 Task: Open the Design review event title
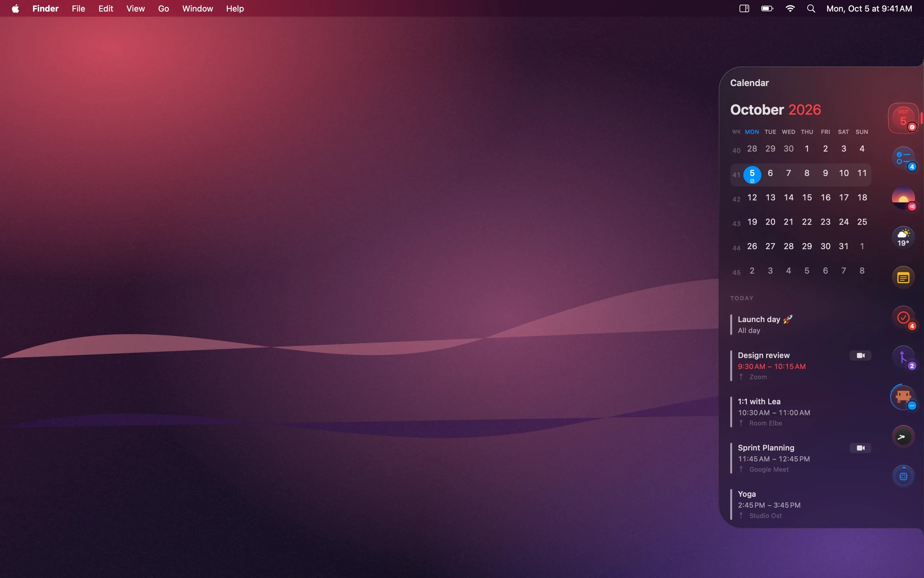point(764,355)
